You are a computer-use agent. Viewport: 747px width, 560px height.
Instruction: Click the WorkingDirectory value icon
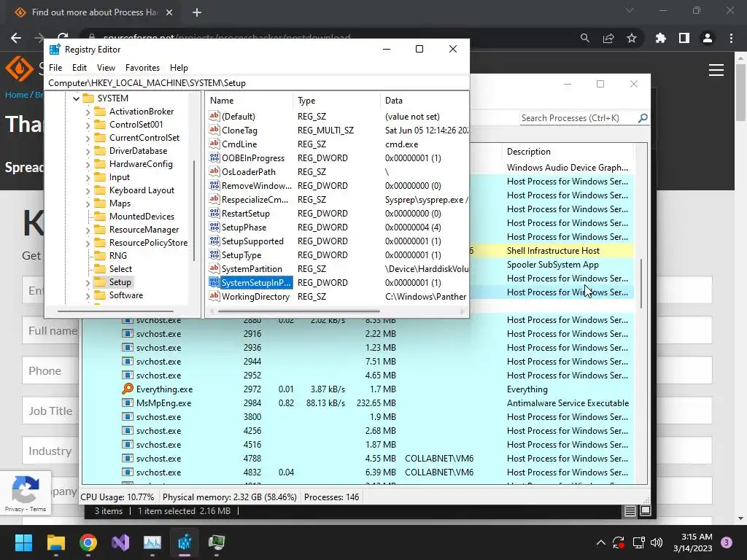pos(214,296)
